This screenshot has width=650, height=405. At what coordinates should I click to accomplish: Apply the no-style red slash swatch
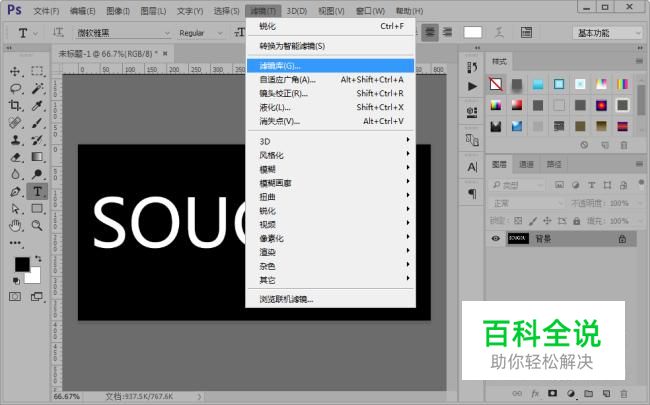[x=495, y=84]
